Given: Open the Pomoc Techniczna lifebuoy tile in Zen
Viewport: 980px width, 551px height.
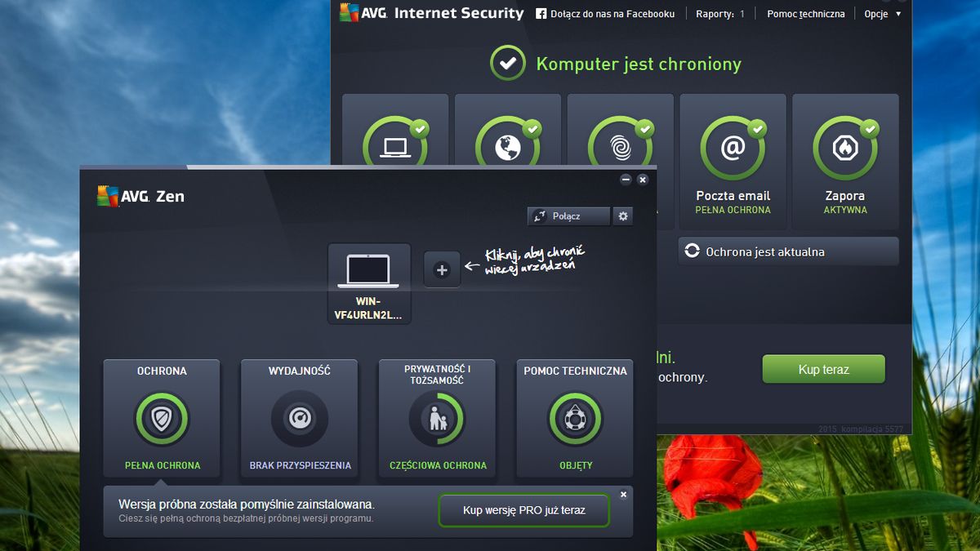Looking at the screenshot, I should click(x=575, y=418).
